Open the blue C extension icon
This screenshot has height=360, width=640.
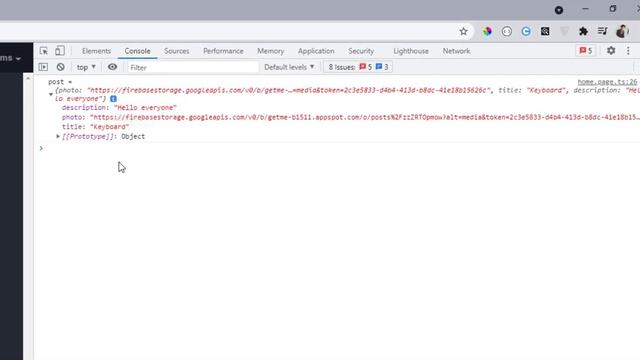coord(526,31)
